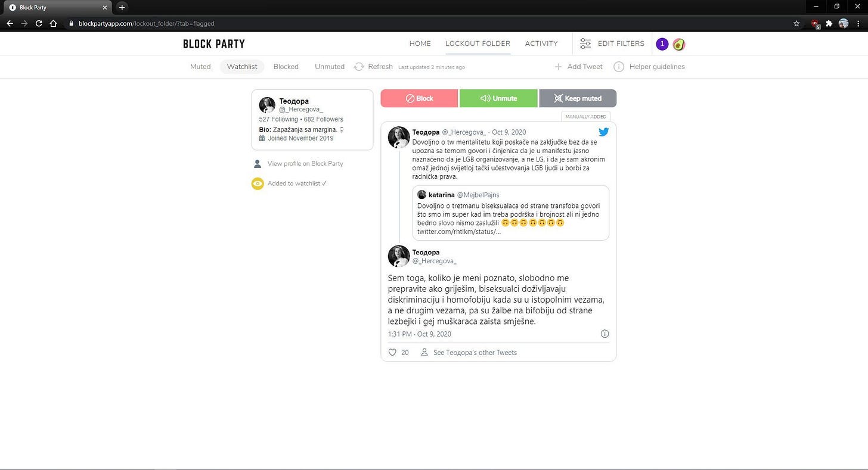
Task: Click the green Unmute button
Action: point(498,98)
